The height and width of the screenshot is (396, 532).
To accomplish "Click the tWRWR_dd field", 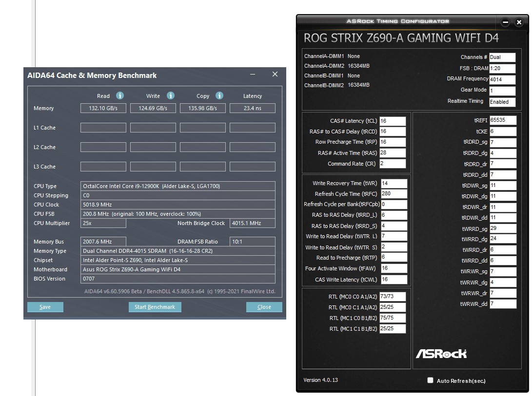I will coord(503,304).
